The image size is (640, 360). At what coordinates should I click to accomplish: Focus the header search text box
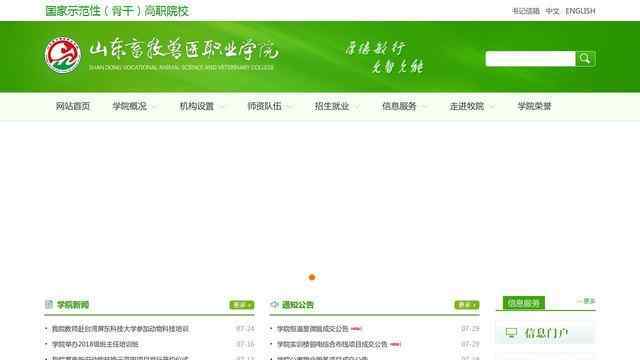point(530,59)
